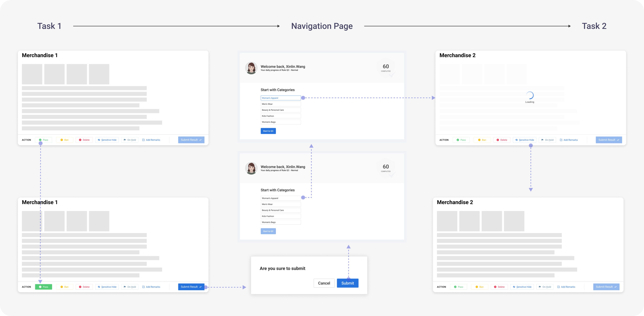Confirm with Submit in the confirmation dialog
This screenshot has height=316, width=644.
[348, 283]
